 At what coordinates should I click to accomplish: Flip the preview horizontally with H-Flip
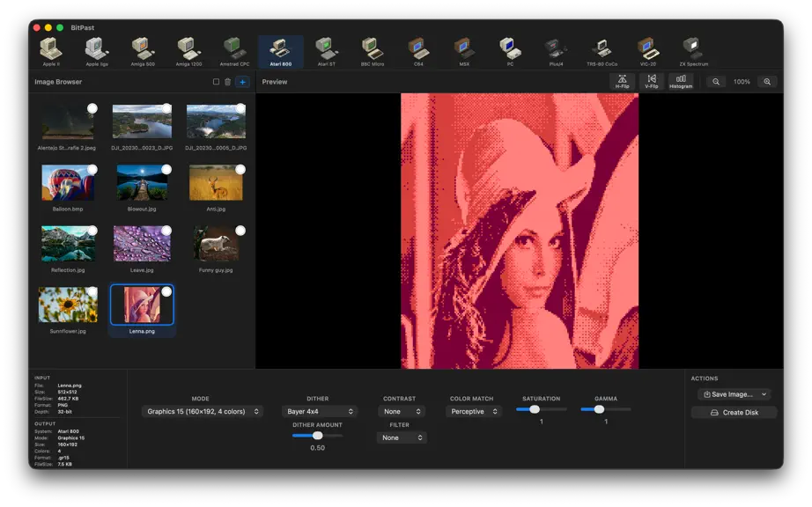pos(622,81)
